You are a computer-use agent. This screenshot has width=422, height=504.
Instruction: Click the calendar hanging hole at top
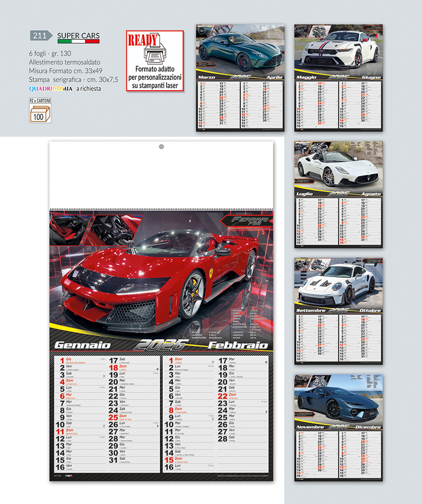click(x=161, y=147)
